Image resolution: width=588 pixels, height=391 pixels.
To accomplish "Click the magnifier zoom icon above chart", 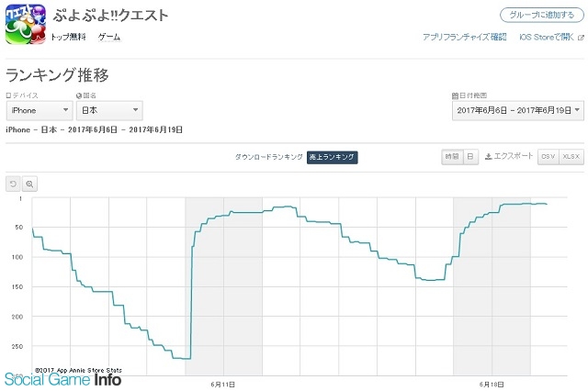I will (29, 184).
